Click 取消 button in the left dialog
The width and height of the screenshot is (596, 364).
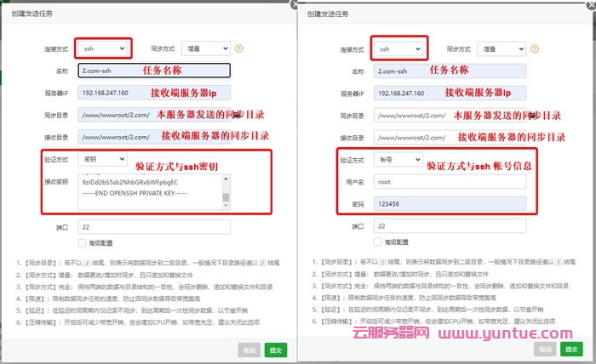[x=249, y=349]
